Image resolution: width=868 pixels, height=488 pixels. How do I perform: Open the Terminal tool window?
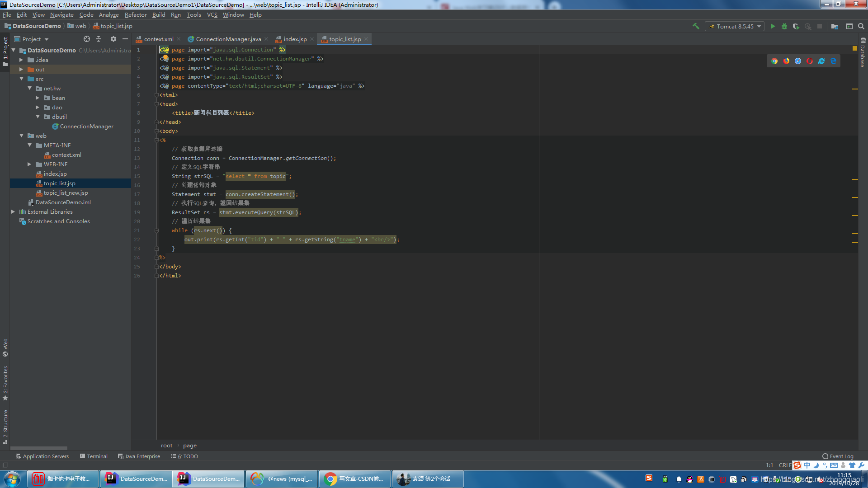coord(94,456)
